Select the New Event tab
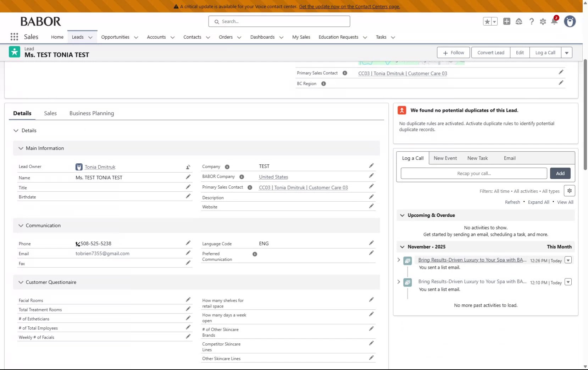588x370 pixels. (x=445, y=158)
